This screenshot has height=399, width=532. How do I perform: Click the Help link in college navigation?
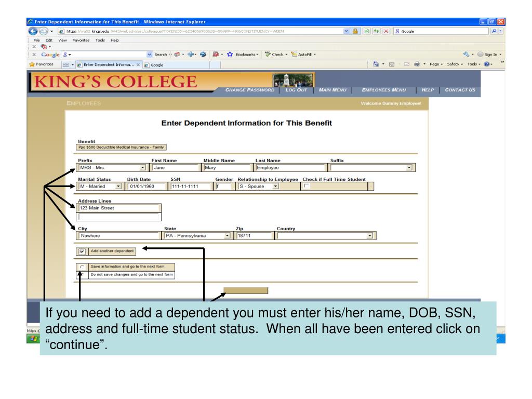428,90
